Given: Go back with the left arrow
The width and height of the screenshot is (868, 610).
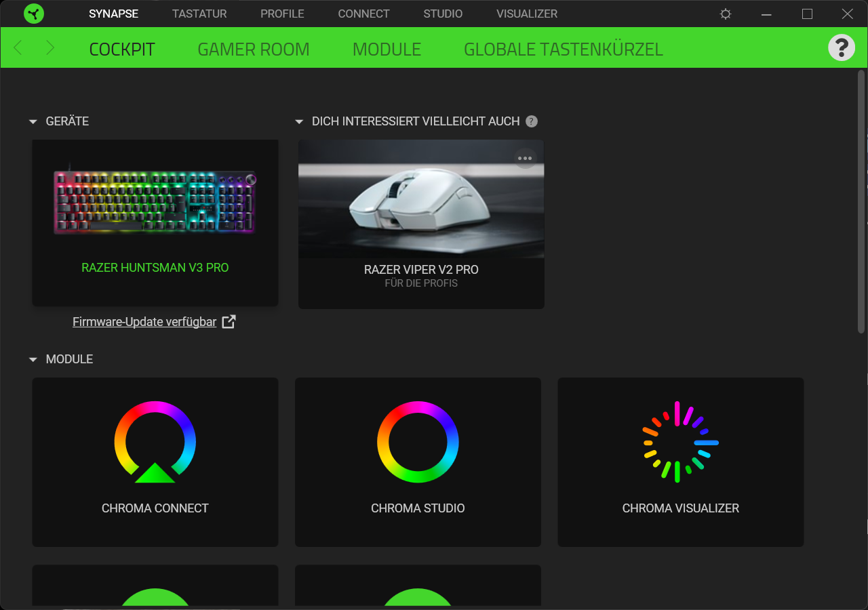Looking at the screenshot, I should 18,48.
